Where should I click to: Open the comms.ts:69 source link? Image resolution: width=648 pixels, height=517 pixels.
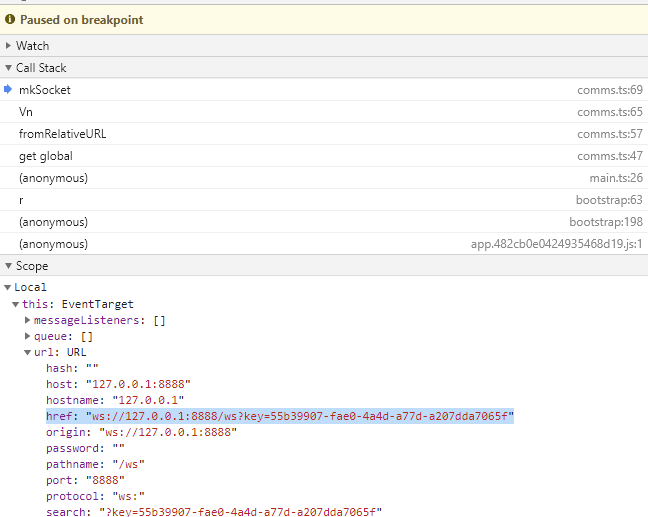coord(610,90)
